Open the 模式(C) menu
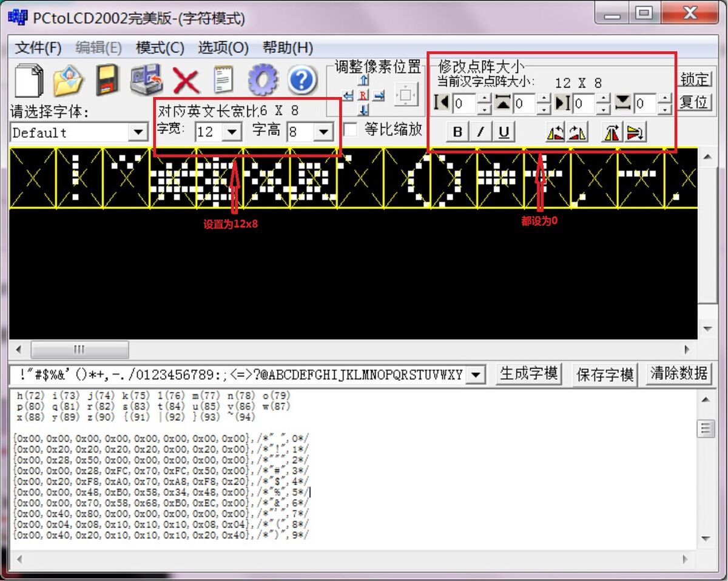This screenshot has width=728, height=581. coord(160,48)
